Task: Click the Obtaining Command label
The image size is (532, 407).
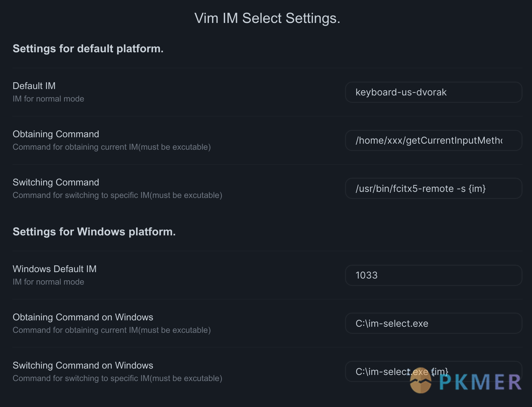Action: [56, 134]
